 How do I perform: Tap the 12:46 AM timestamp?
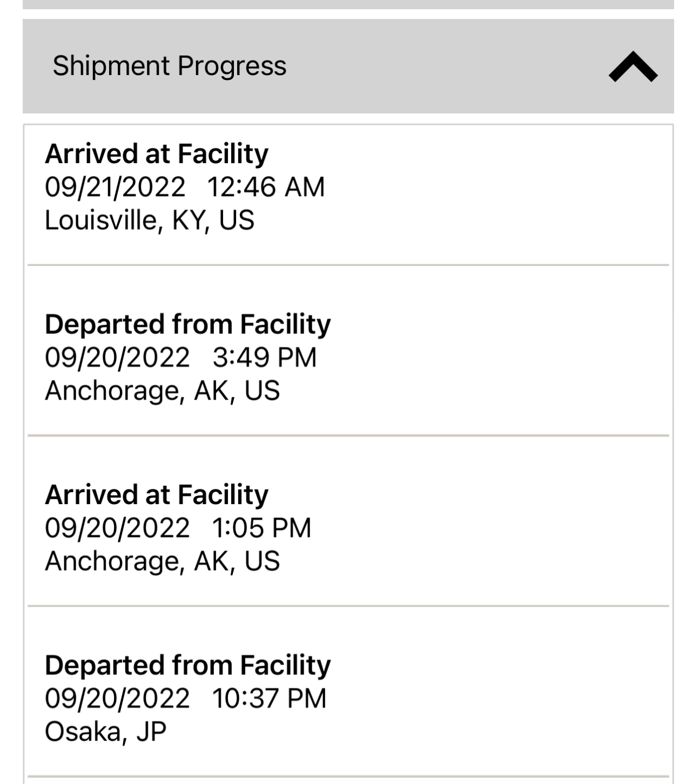266,187
